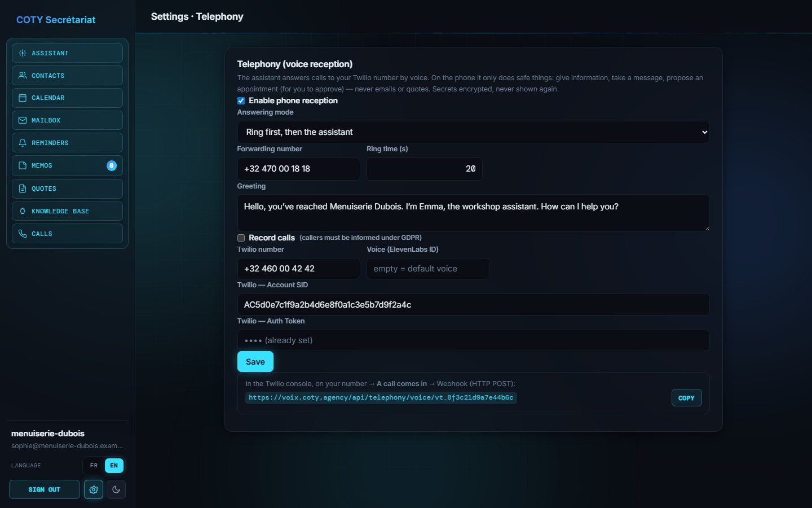Screen dimensions: 812x508
Task: Click the Reminders bell icon
Action: tap(23, 143)
